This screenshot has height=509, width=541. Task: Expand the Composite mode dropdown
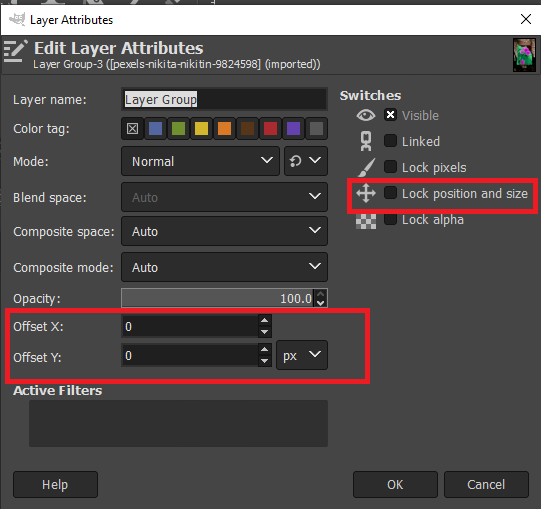pos(224,267)
